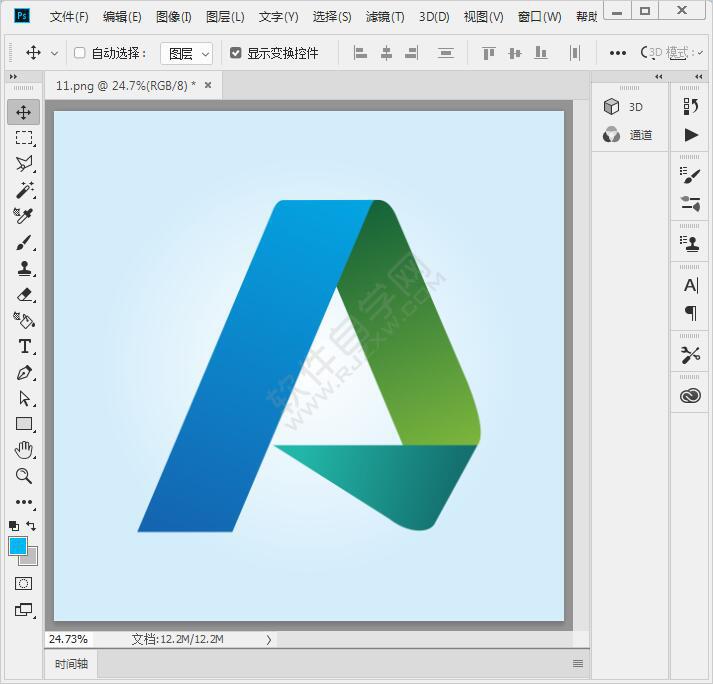Select the Hand tool
The image size is (713, 684).
tap(24, 450)
